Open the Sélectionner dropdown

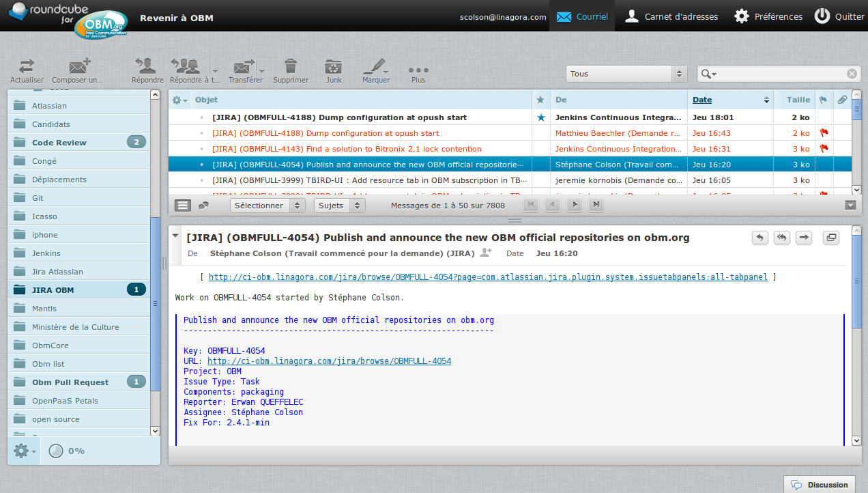click(267, 205)
